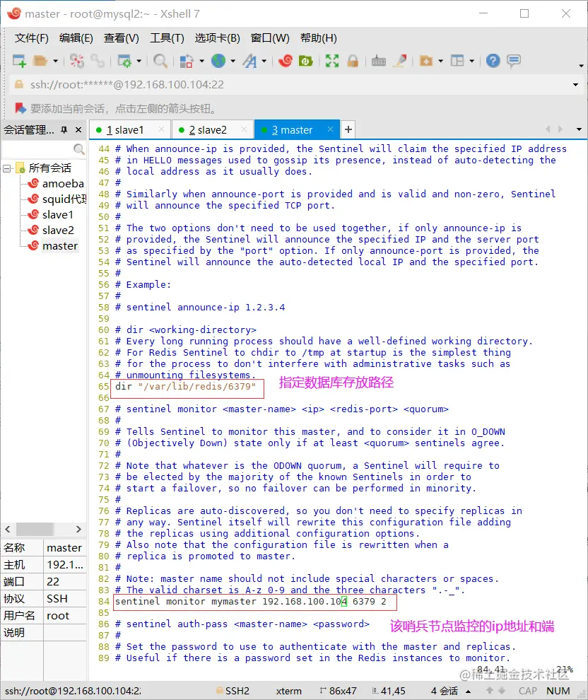The image size is (588, 700).
Task: Click the reconnect chain-link icon
Action: tap(98, 61)
